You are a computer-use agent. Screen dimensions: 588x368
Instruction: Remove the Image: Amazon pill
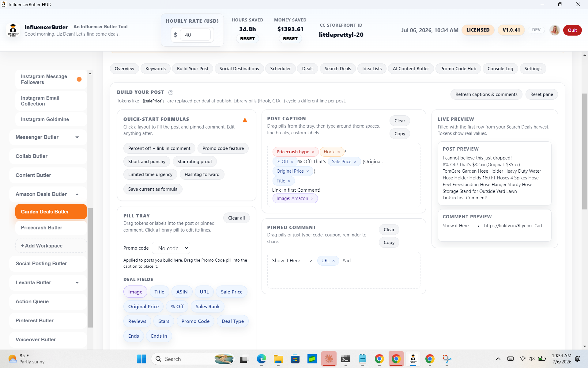point(312,198)
